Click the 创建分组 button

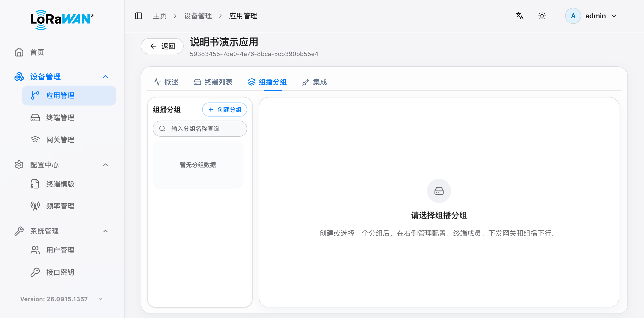coord(225,110)
